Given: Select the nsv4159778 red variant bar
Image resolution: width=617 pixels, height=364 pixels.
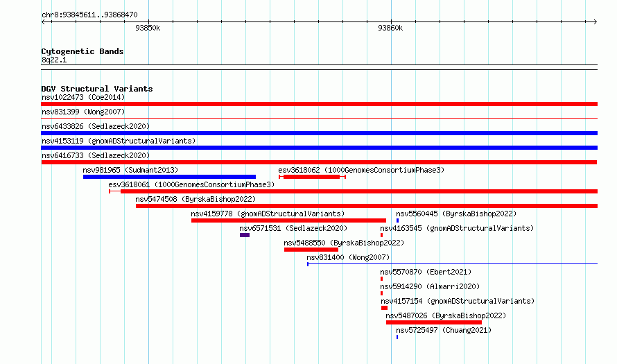Looking at the screenshot, I should point(288,220).
